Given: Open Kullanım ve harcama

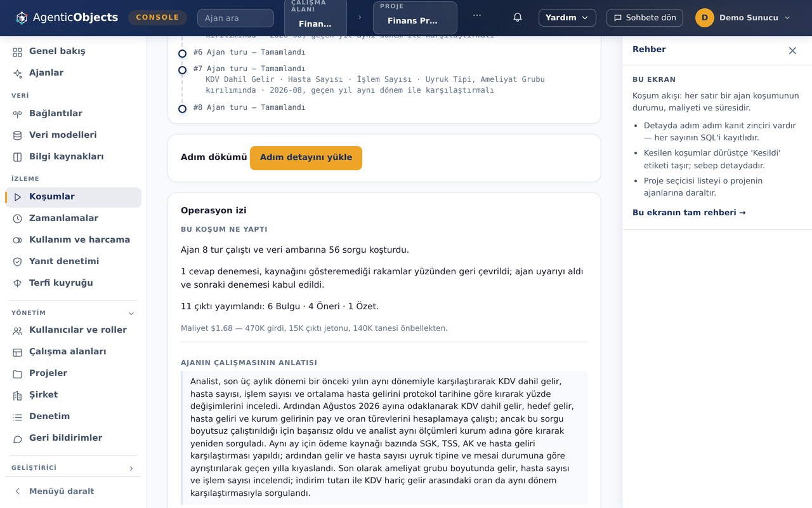Looking at the screenshot, I should click(74, 240).
